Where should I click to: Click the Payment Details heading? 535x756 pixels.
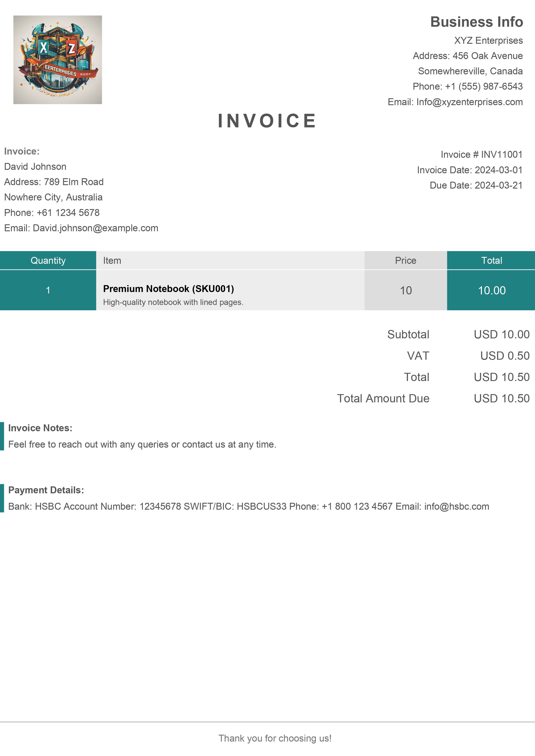pyautogui.click(x=46, y=490)
